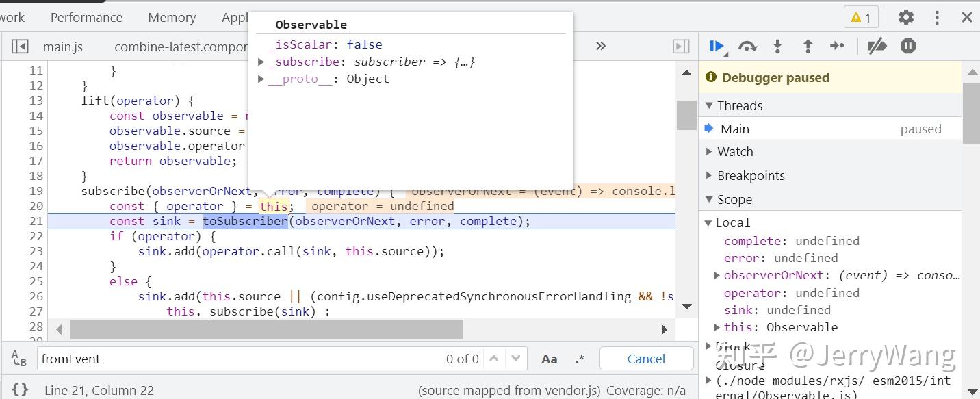Viewport: 980px width, 399px height.
Task: Toggle match case Aa option
Action: (x=550, y=359)
